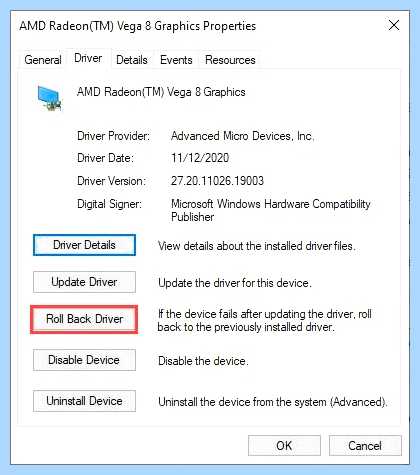Click 'Uninstall the device from the system (Advanced).'

point(273,402)
